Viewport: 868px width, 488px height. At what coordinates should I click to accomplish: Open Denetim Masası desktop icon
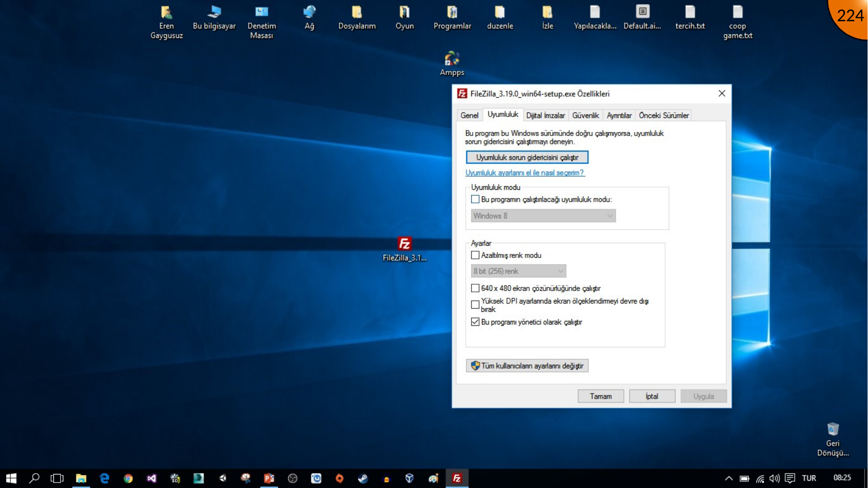pos(262,22)
